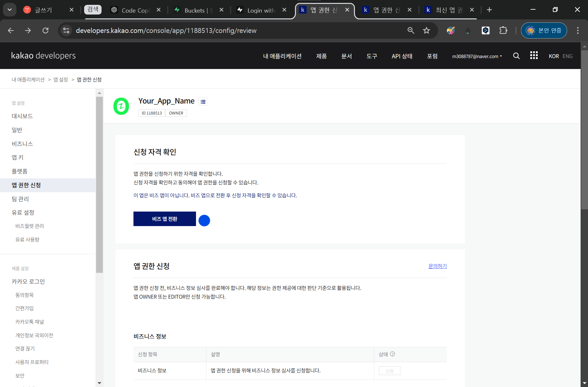The image size is (588, 387).
Task: Open the white hexagon extension icon
Action: [485, 30]
